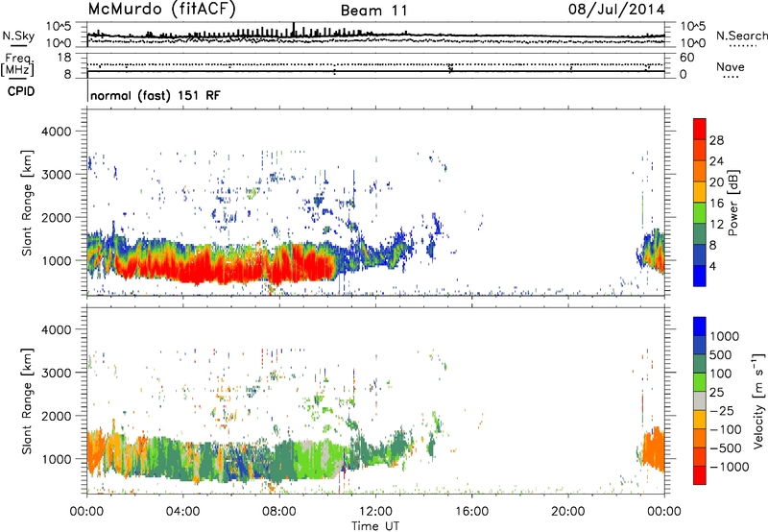Click 'Slant Range [km]' label of power panel
The height and width of the screenshot is (532, 768).
27,203
